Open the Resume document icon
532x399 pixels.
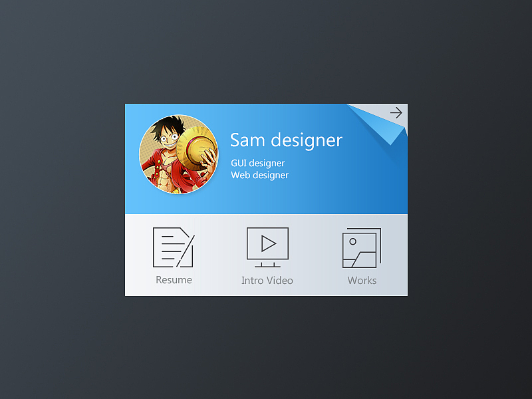pos(174,247)
